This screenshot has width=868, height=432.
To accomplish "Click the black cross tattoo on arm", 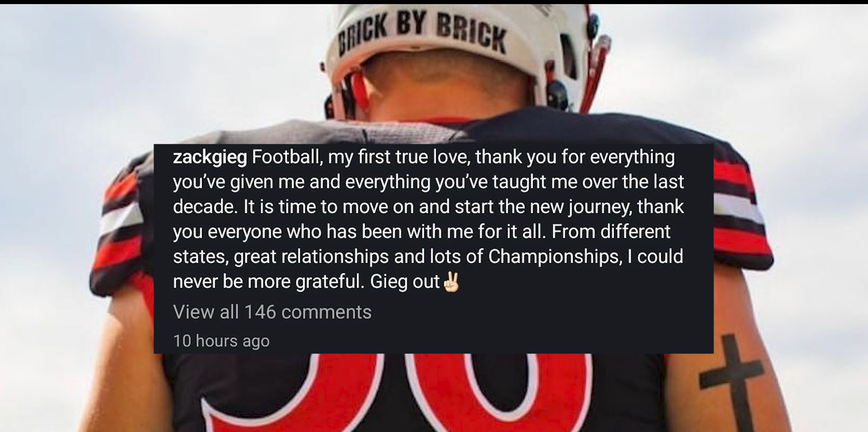I will pos(730,376).
